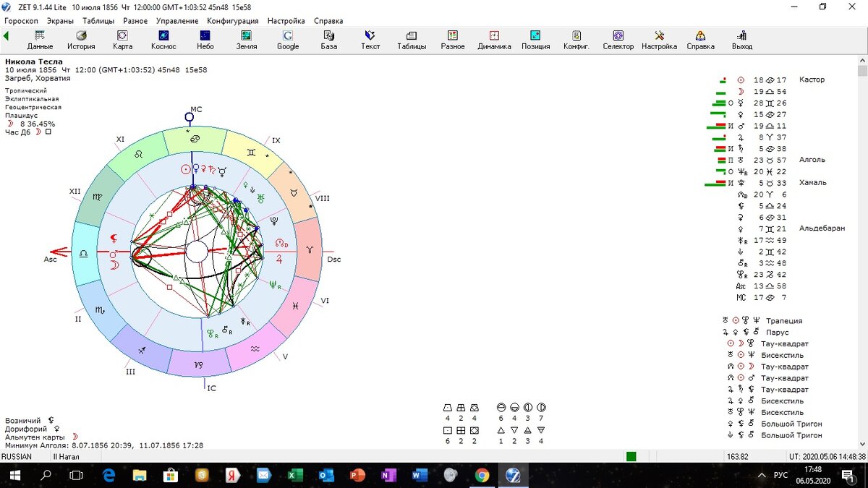Image resolution: width=868 pixels, height=488 pixels.
Task: Show hidden tray icons chevron
Action: pyautogui.click(x=761, y=476)
